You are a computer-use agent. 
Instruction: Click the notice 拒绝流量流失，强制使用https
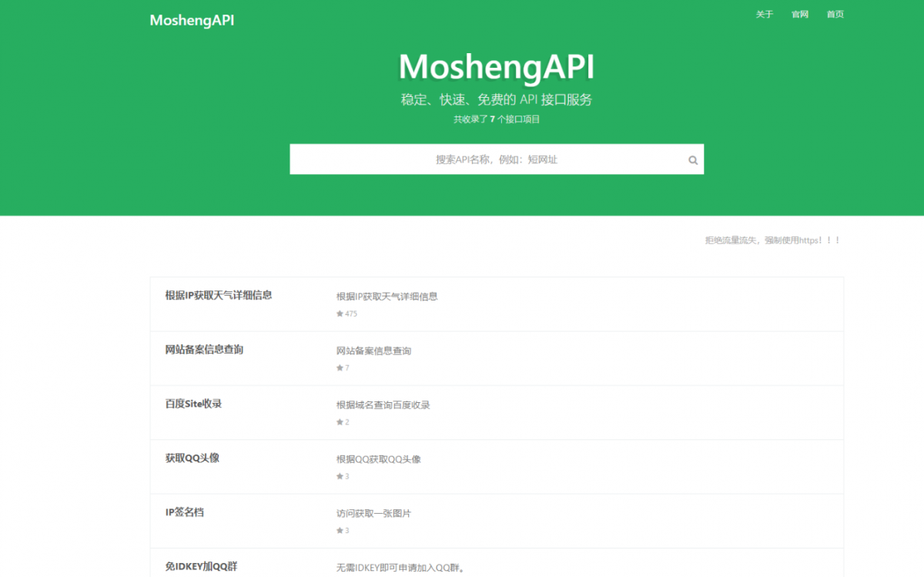pyautogui.click(x=772, y=240)
